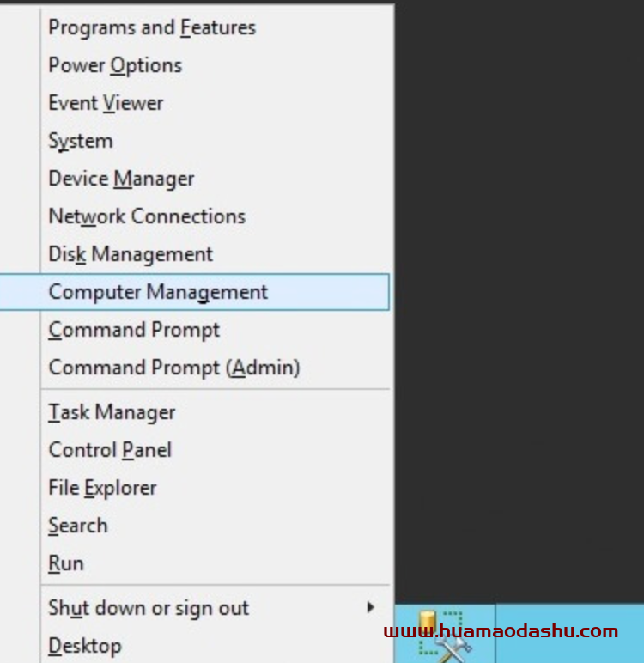Start the regular Command Prompt
Image resolution: width=644 pixels, height=663 pixels.
134,330
